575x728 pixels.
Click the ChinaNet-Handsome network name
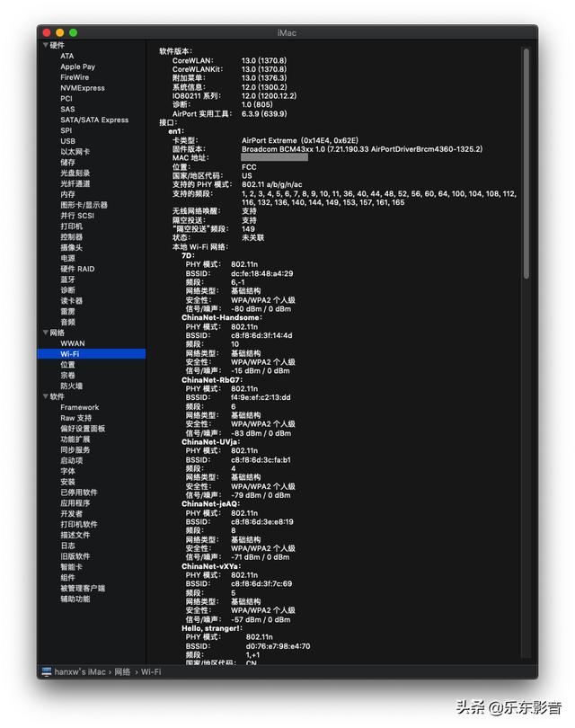coord(221,317)
